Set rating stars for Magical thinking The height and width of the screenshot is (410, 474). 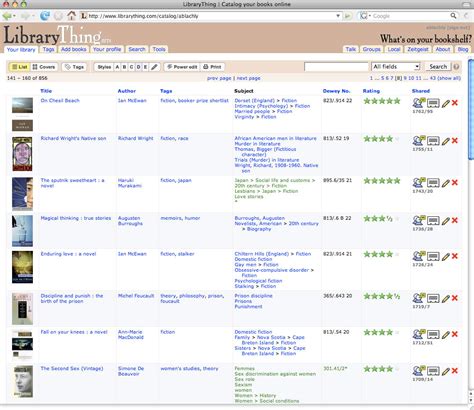382,219
